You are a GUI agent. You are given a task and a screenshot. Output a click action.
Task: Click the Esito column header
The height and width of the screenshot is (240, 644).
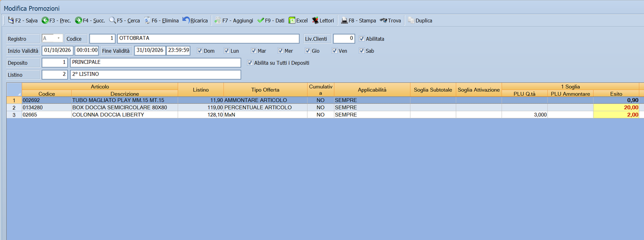coord(616,94)
